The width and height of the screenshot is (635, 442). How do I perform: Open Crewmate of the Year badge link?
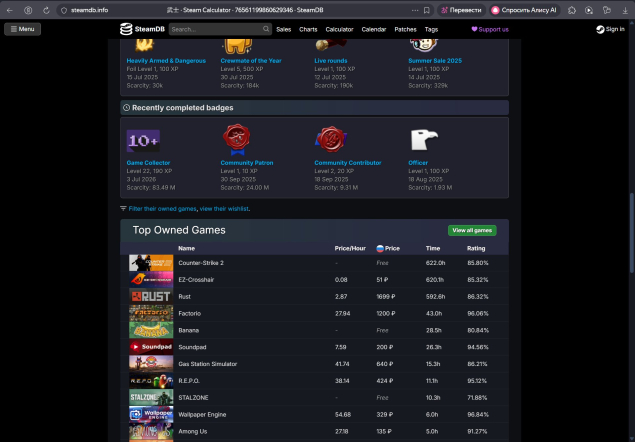(x=251, y=60)
